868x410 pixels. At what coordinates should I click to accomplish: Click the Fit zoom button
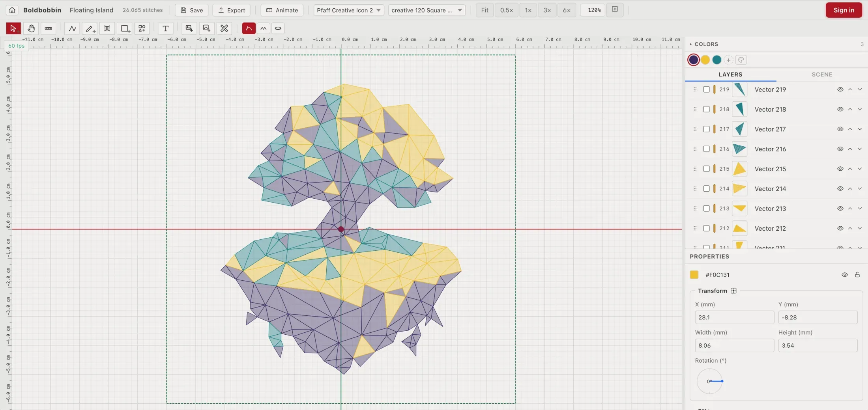coord(485,10)
